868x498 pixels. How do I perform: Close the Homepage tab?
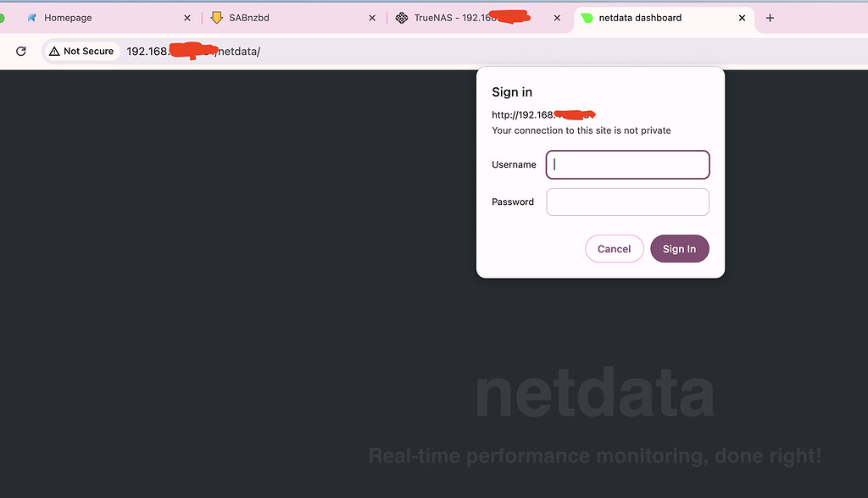coord(187,18)
